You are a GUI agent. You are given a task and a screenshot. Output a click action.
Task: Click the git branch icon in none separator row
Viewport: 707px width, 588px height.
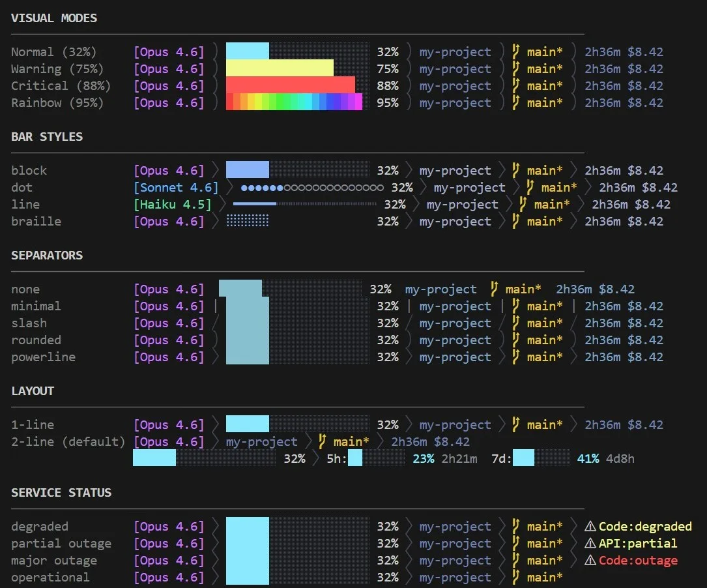[x=494, y=289]
